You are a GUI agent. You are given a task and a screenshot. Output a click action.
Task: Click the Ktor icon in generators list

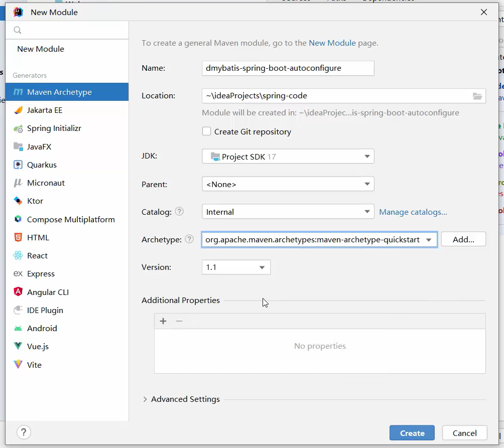point(18,201)
